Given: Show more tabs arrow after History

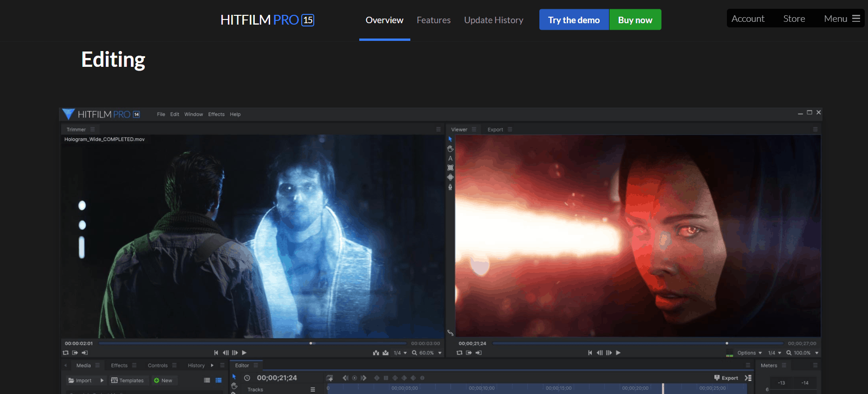Looking at the screenshot, I should (212, 365).
